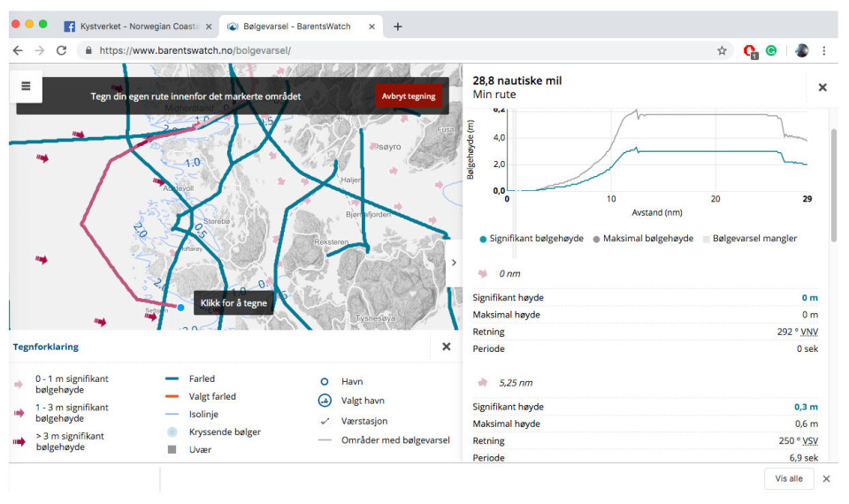Click the Bjørnafjorden label on the map
The width and height of the screenshot is (849, 504).
point(368,214)
